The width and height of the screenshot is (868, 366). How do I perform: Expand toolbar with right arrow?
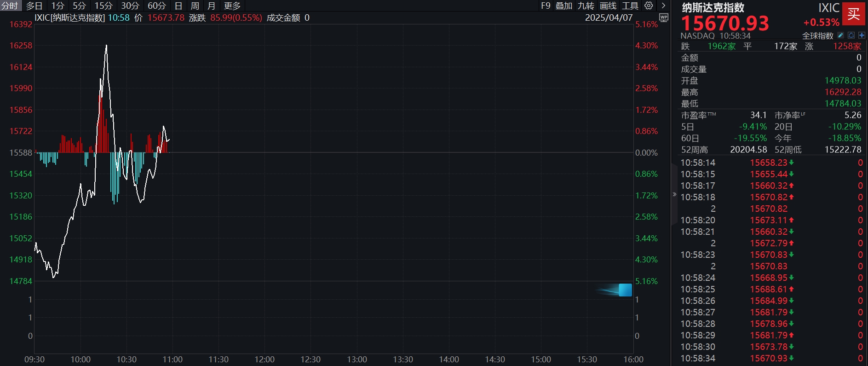tap(663, 6)
